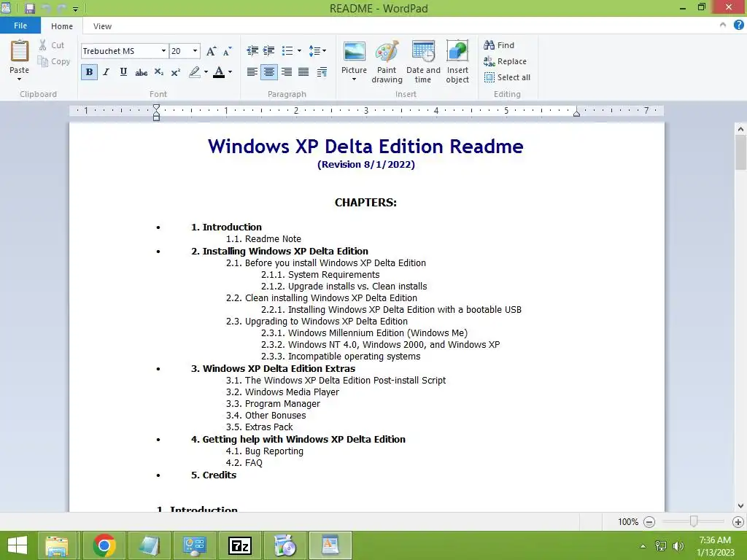Viewport: 747px width, 560px height.
Task: Toggle bold formatting
Action: [89, 72]
